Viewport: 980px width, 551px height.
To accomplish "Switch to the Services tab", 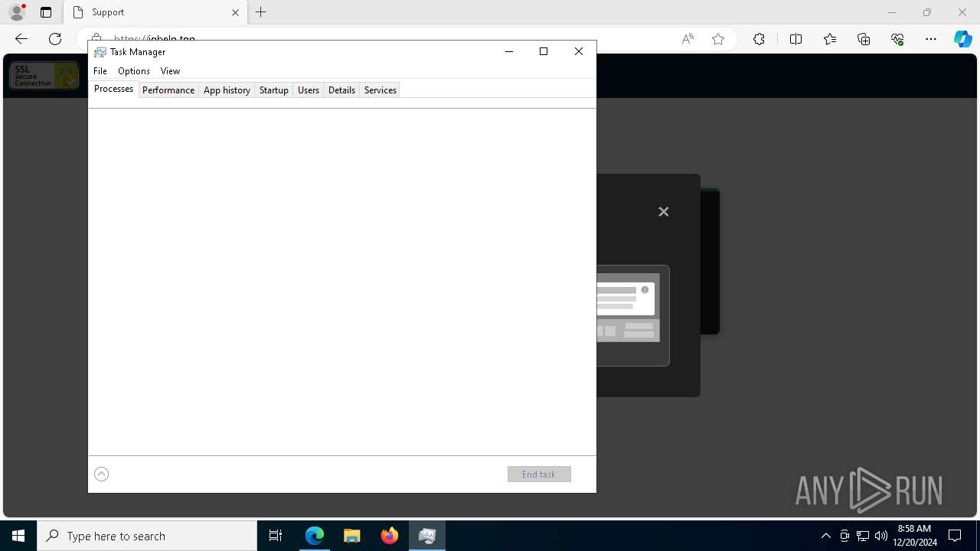I will coord(380,90).
